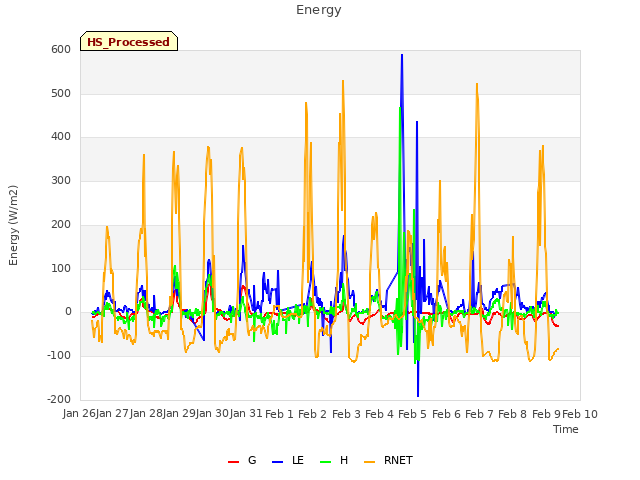Click the Feb 2 x-axis date label

313,414
